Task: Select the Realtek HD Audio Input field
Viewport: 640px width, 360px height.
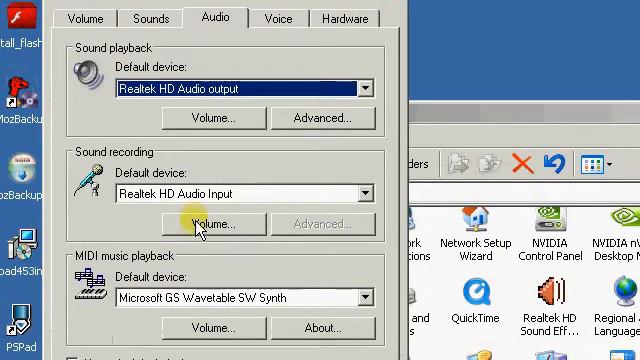Action: click(245, 193)
